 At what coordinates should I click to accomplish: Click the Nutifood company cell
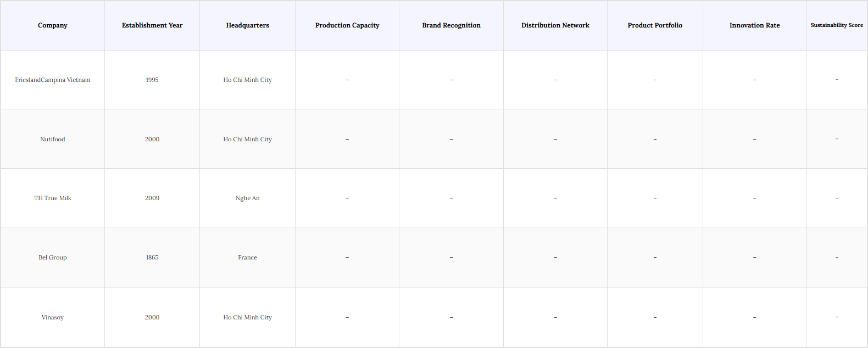click(53, 139)
